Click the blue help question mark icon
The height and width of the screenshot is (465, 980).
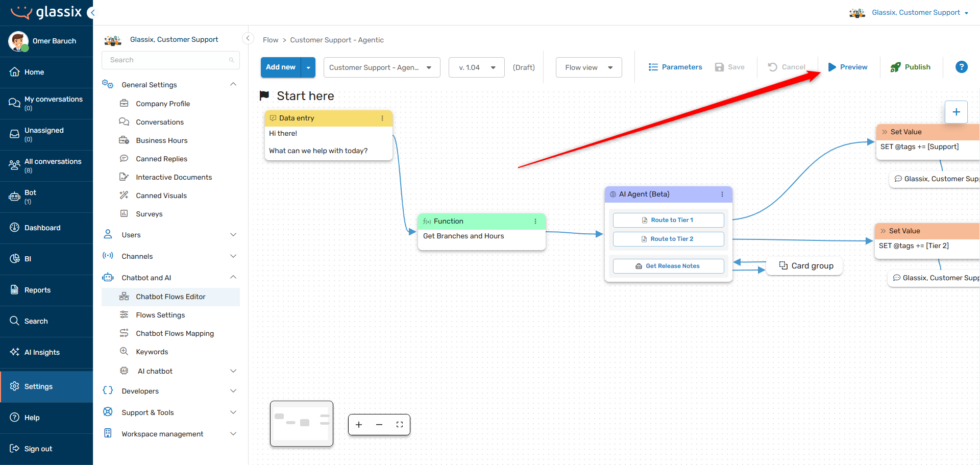[x=961, y=67]
